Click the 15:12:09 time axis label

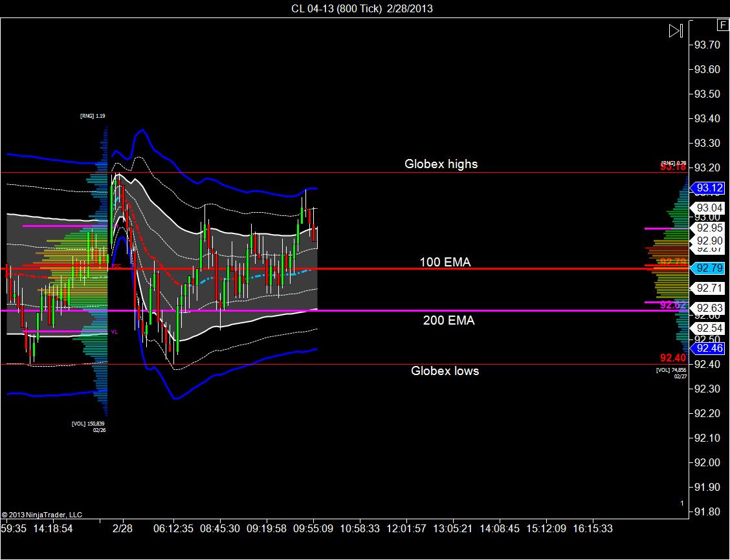pos(546,529)
